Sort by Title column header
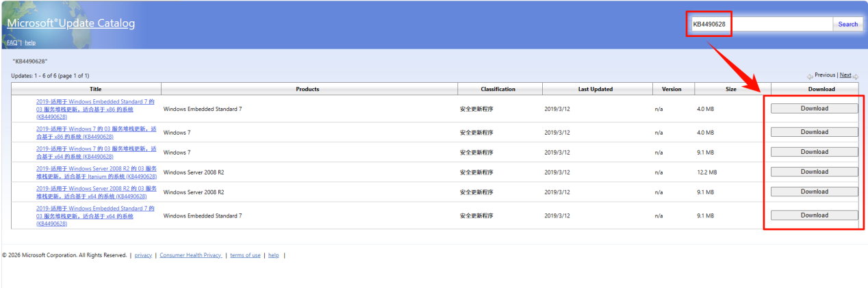The width and height of the screenshot is (868, 288). [95, 89]
